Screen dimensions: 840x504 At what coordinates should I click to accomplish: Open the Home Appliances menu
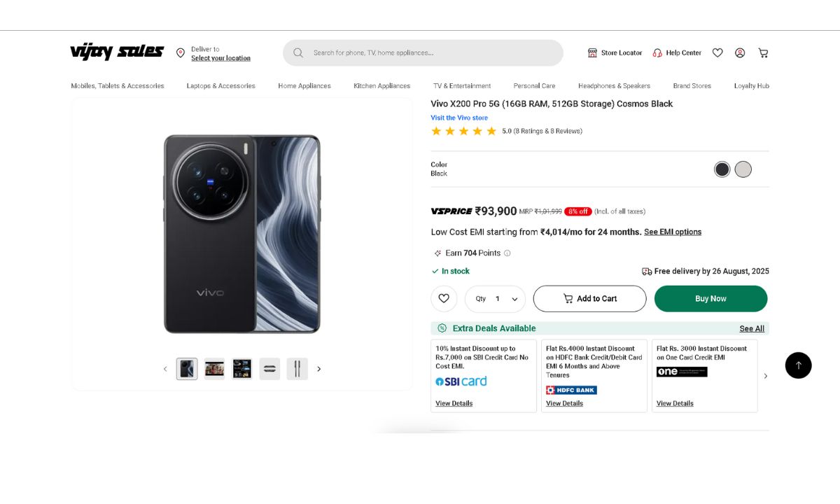point(304,86)
